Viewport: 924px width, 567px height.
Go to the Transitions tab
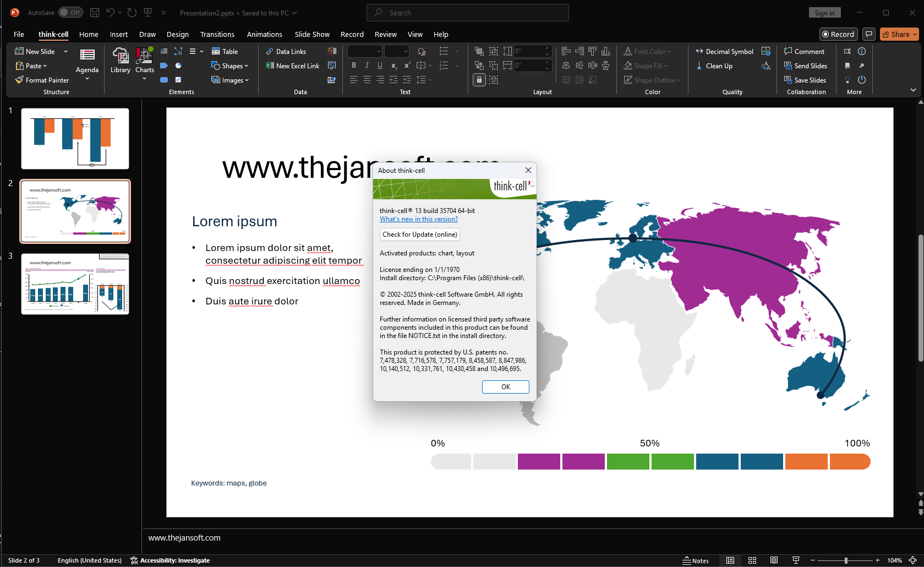pos(217,34)
